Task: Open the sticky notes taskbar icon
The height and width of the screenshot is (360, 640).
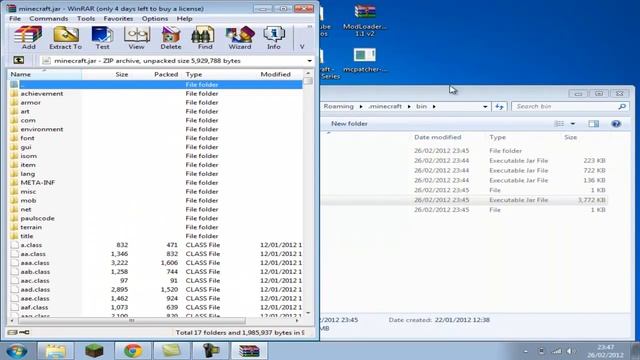Action: pos(171,351)
